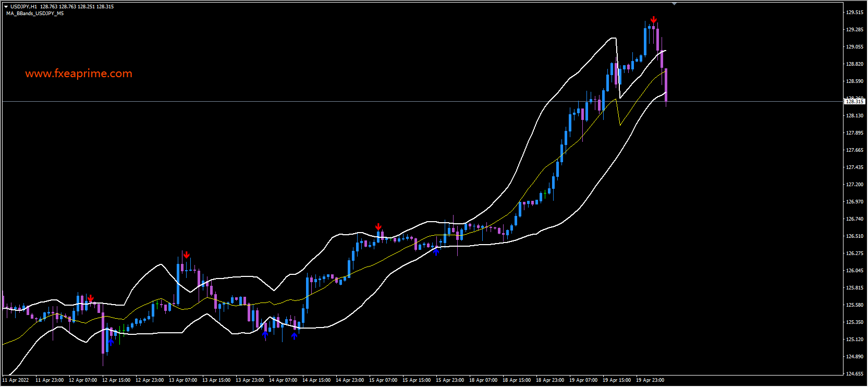This screenshot has height=387, width=868.
Task: Select the blue up arrow near 12 Apr 15:00
Action: (111, 342)
